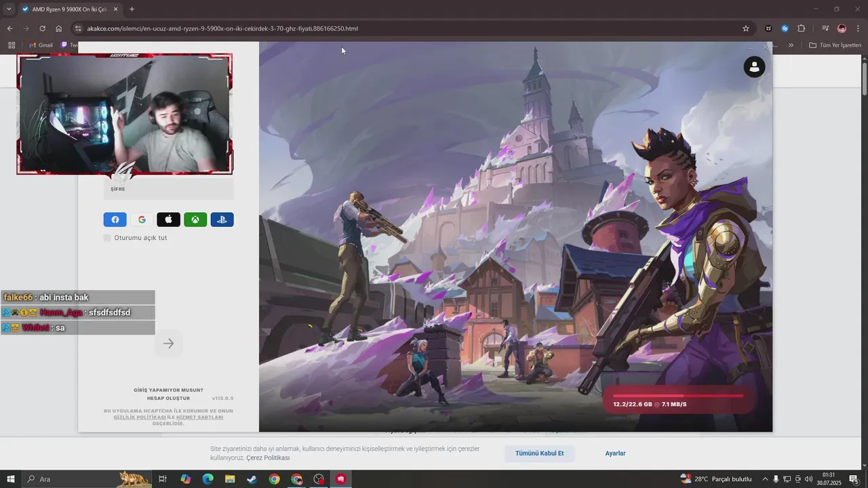Click the login arrow button
The height and width of the screenshot is (488, 868).
169,344
